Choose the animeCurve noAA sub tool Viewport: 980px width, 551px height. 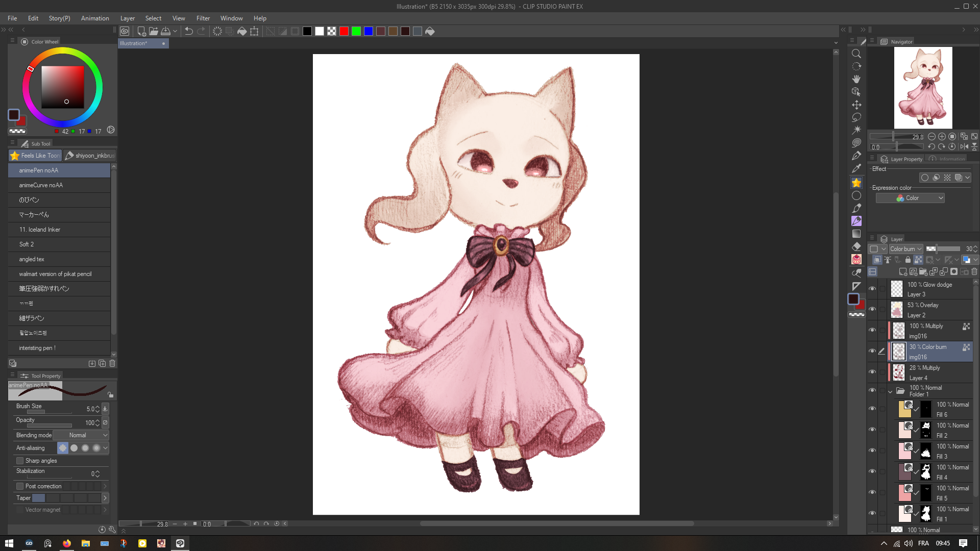(x=59, y=185)
